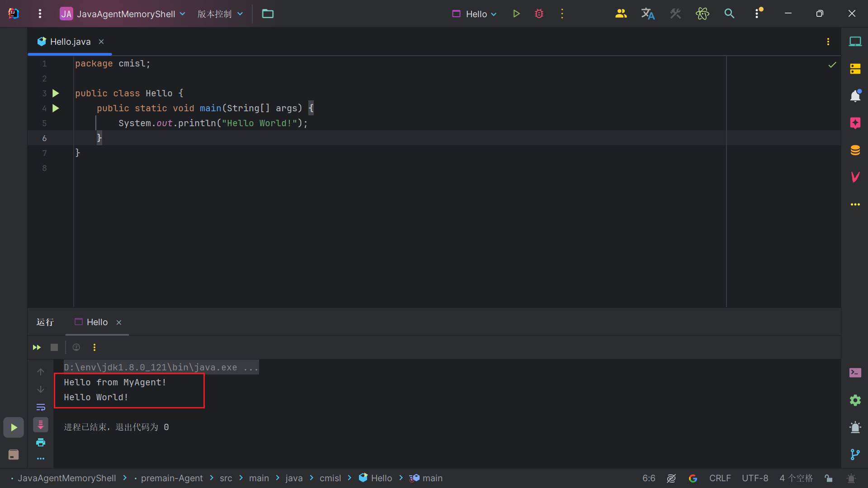Click java.exe command line in console
This screenshot has width=868, height=488.
[x=161, y=367]
